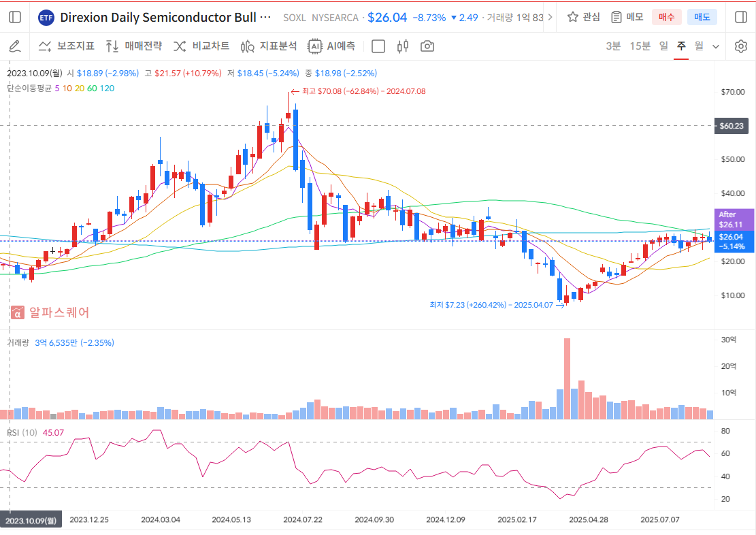This screenshot has width=756, height=535.
Task: Click the 최고 $70.08 high annotation
Action: pos(358,91)
